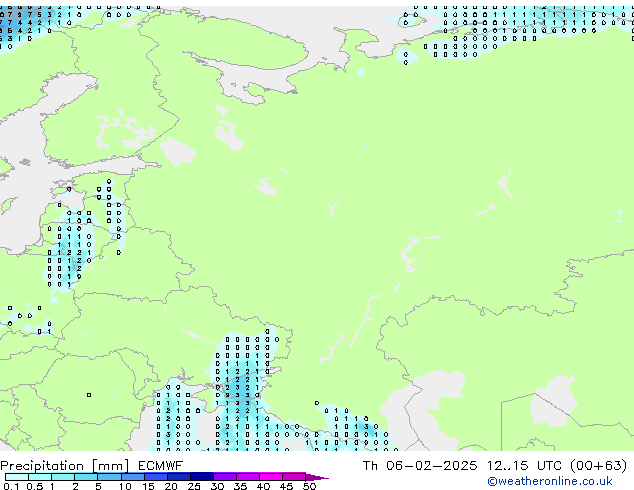The image size is (634, 490).
Task: Pick the 1–2 mm legend color swatch
Action: tap(63, 477)
